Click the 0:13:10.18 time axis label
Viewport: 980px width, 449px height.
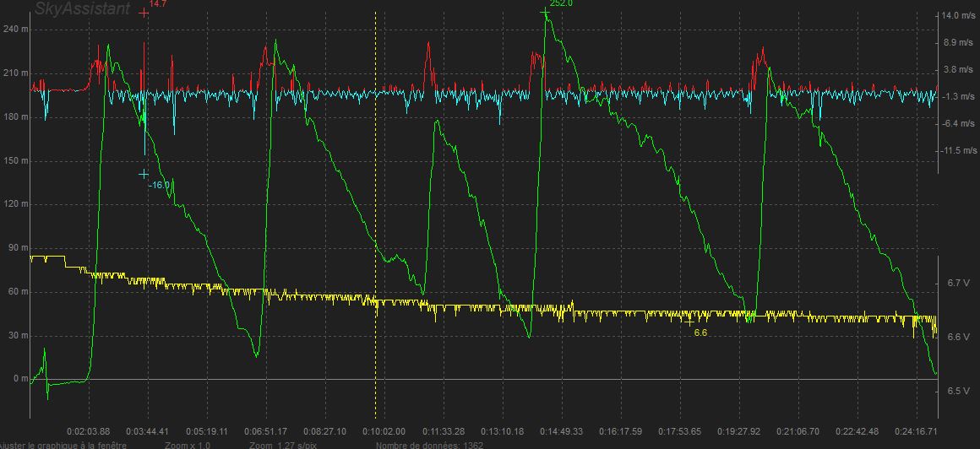[504, 431]
